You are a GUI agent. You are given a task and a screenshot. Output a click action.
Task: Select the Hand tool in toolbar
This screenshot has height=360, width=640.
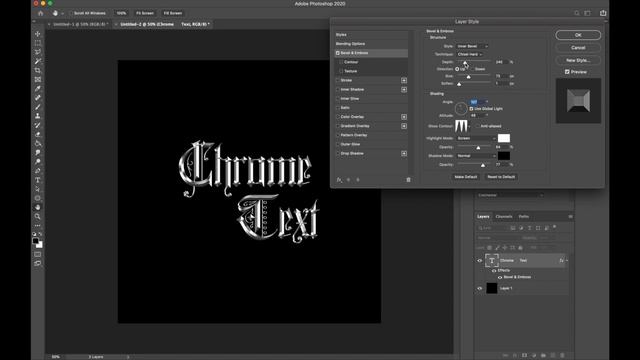click(38, 207)
